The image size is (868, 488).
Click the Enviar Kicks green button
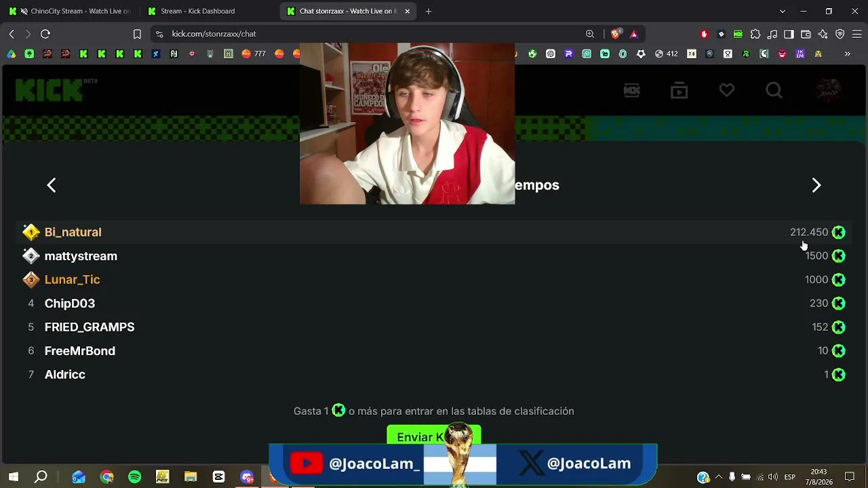point(434,436)
